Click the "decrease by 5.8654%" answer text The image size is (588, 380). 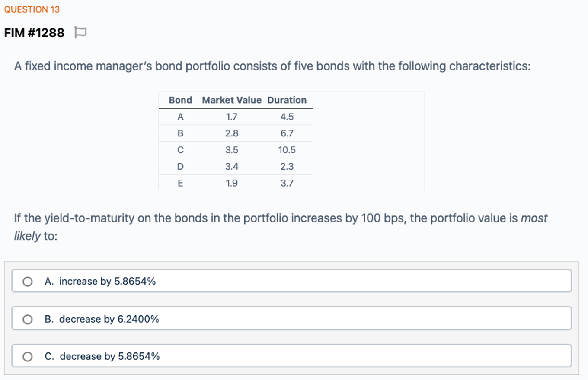point(109,357)
